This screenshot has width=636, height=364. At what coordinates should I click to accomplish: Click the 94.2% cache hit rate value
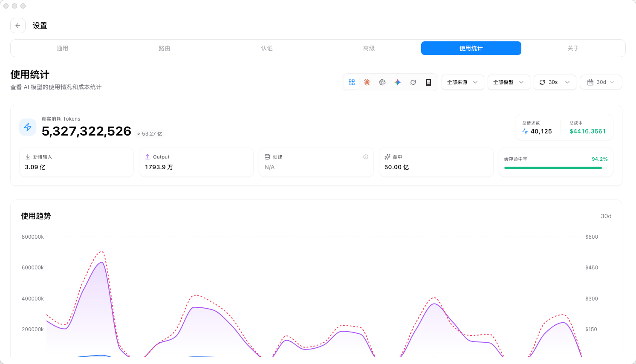600,159
